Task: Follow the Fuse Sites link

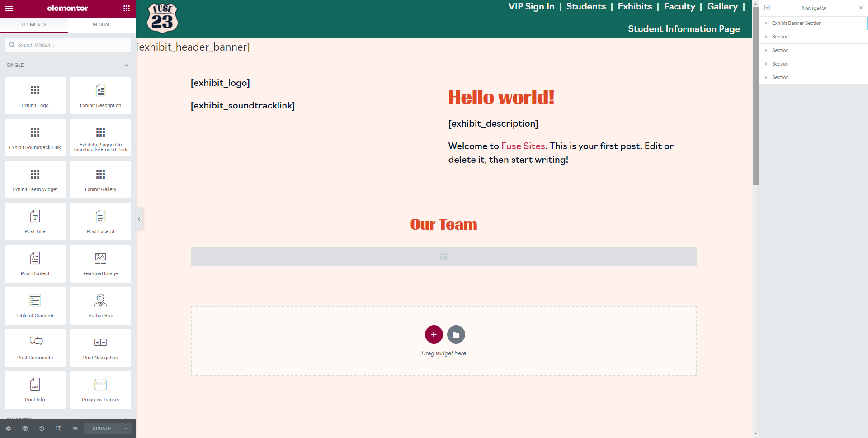Action: [x=523, y=146]
